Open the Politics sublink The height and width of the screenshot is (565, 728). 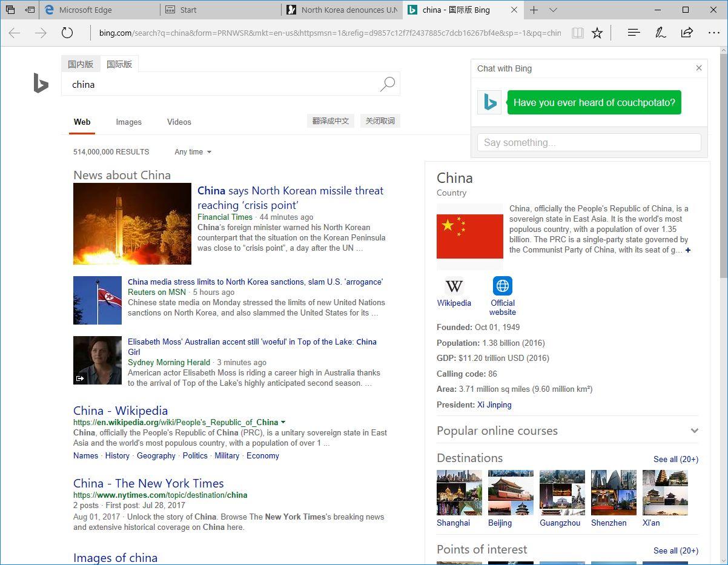coord(195,455)
